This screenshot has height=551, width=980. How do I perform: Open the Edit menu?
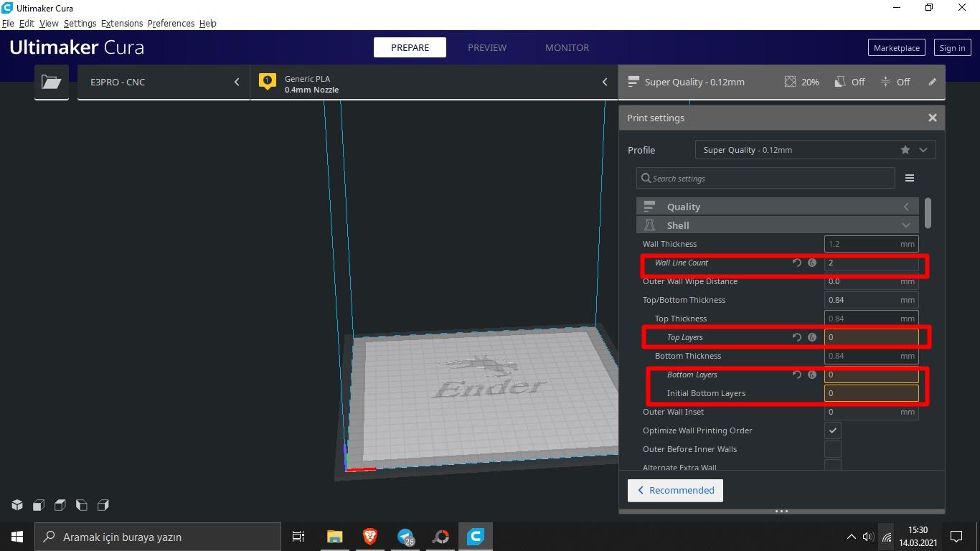pos(27,23)
